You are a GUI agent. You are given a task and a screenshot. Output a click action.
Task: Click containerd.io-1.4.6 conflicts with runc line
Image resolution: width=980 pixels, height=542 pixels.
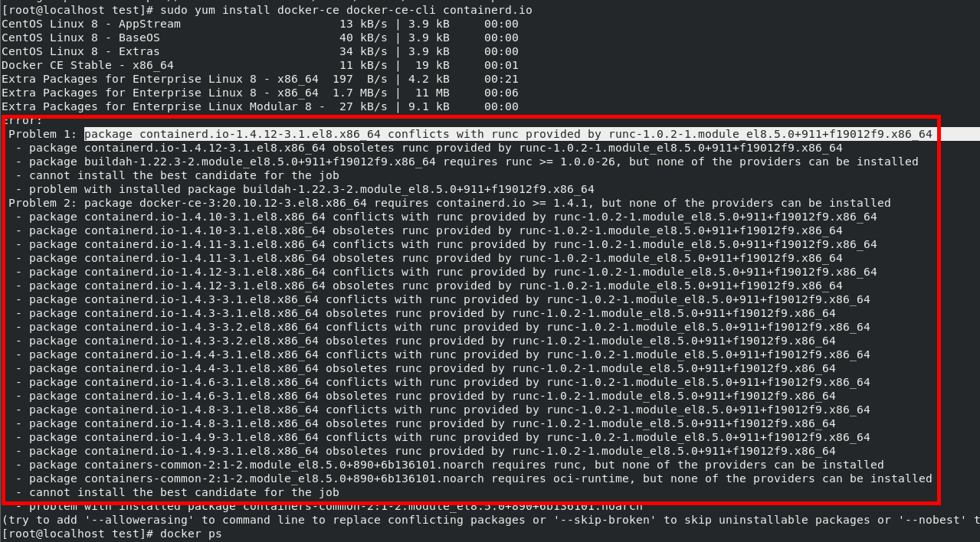point(443,382)
